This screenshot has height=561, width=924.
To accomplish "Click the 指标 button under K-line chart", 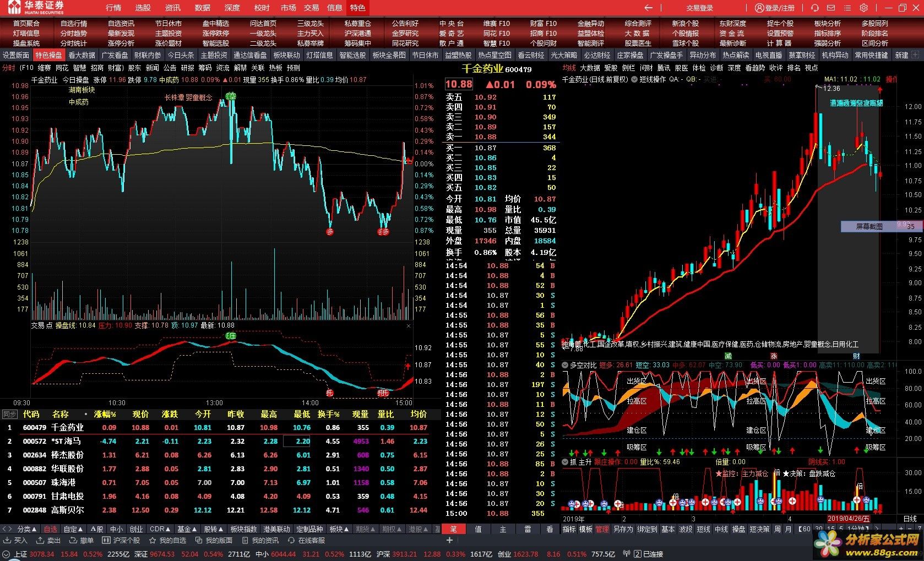I will pos(569,529).
